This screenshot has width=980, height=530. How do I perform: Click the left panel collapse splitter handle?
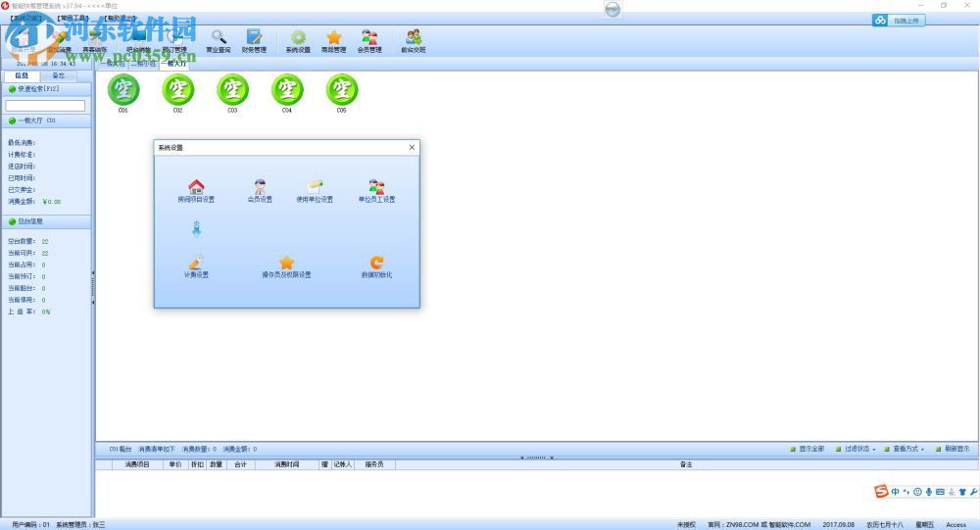point(93,287)
